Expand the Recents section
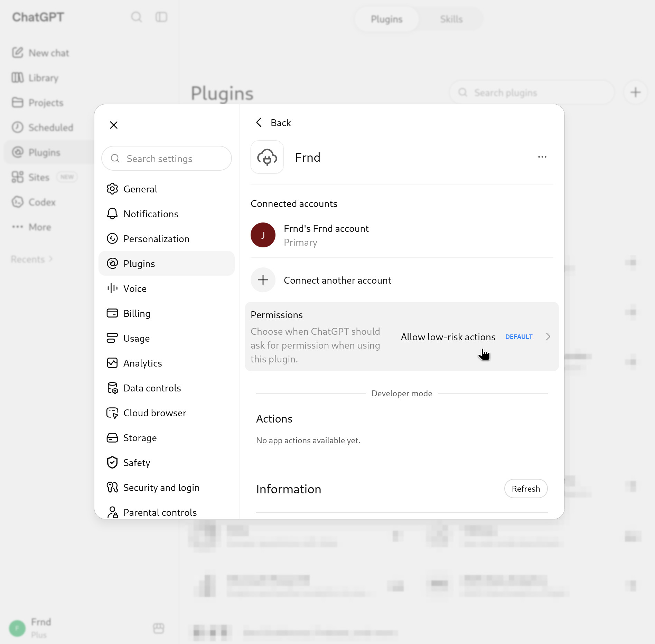 [x=32, y=259]
